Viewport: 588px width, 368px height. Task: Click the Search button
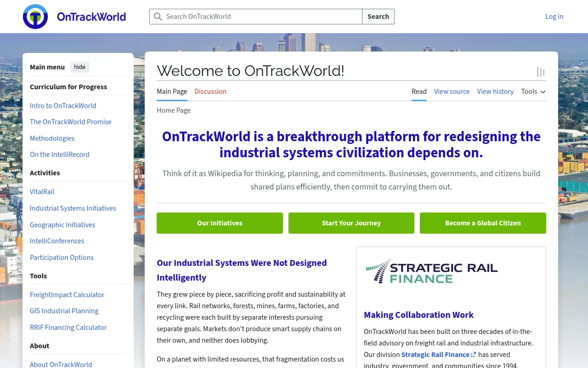coord(378,17)
